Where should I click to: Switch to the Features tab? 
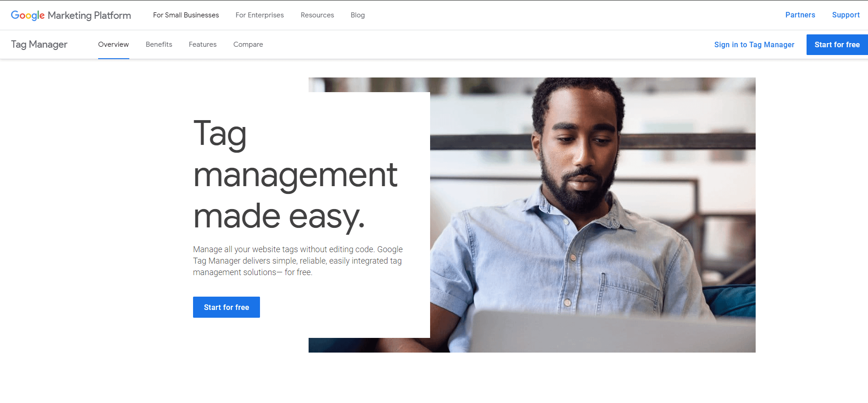coord(203,44)
